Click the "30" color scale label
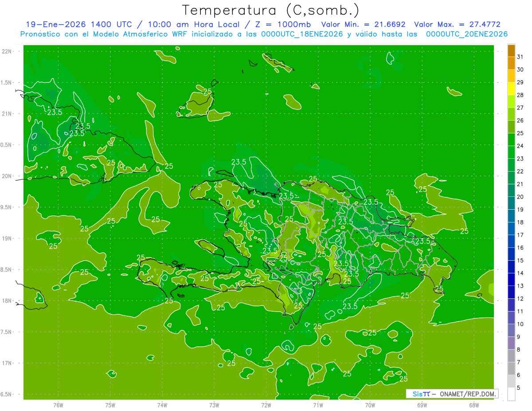The image size is (532, 411). tap(520, 70)
